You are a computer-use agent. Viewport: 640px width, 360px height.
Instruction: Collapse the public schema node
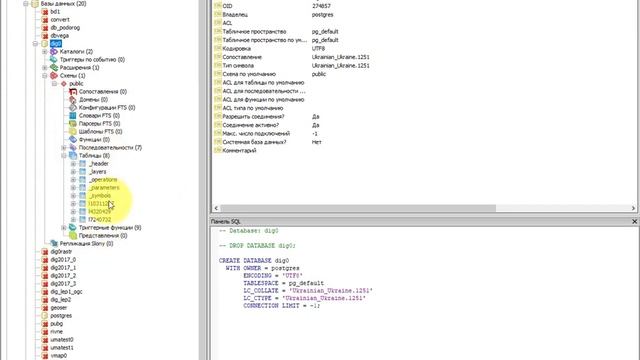click(x=54, y=84)
